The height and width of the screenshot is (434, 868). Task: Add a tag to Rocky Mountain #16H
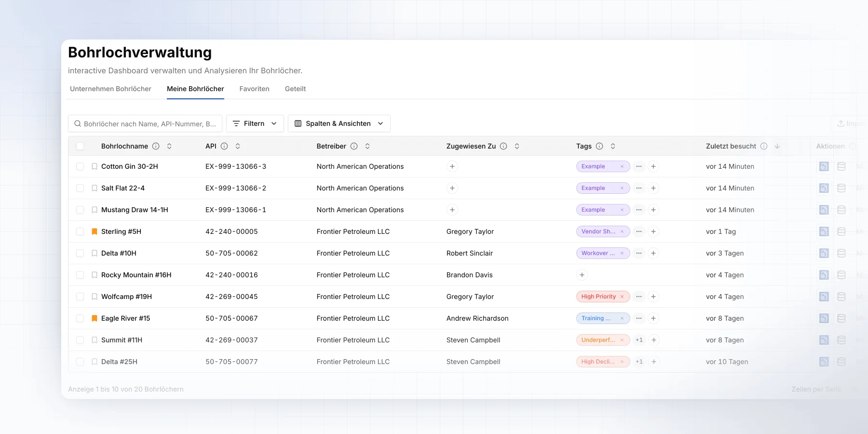tap(582, 275)
